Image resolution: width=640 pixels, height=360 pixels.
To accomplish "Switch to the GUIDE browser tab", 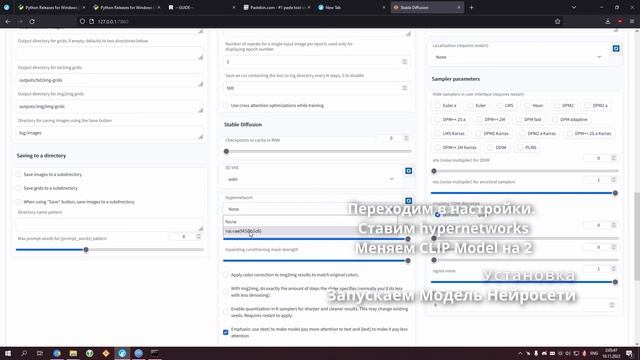I will [x=201, y=7].
